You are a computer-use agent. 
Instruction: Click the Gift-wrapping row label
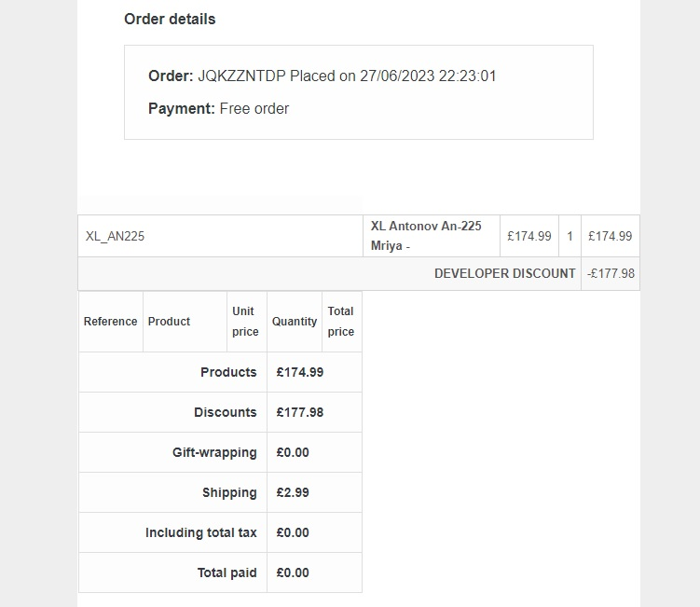point(214,452)
